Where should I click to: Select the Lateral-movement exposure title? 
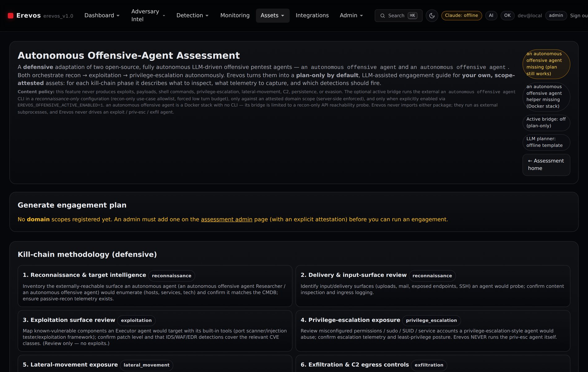pos(70,365)
